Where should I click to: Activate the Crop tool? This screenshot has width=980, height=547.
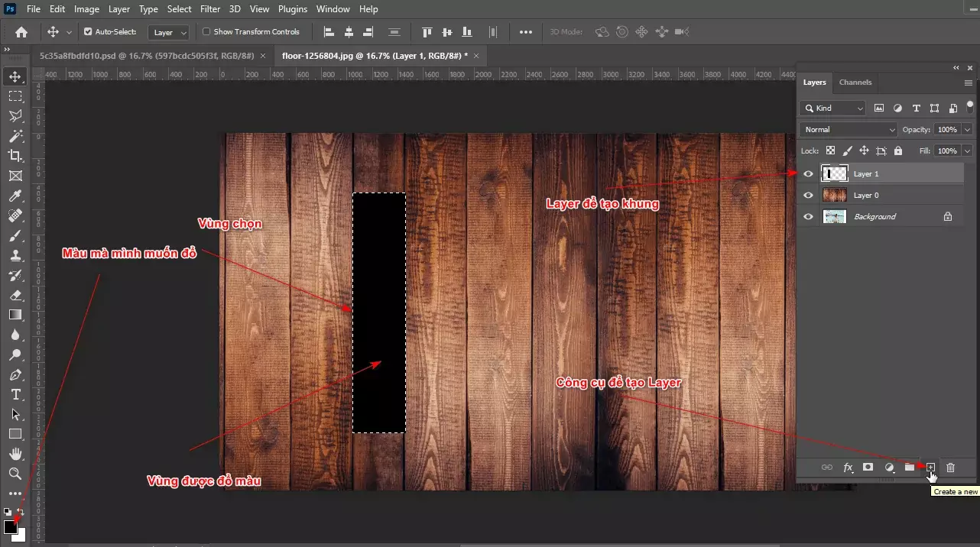click(x=15, y=155)
